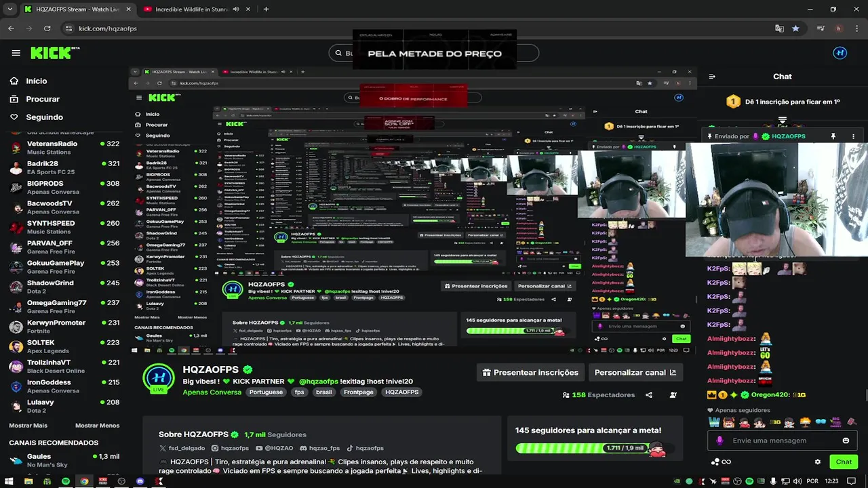
Task: Click GokuuGamePlay channel avatar
Action: pos(16,267)
